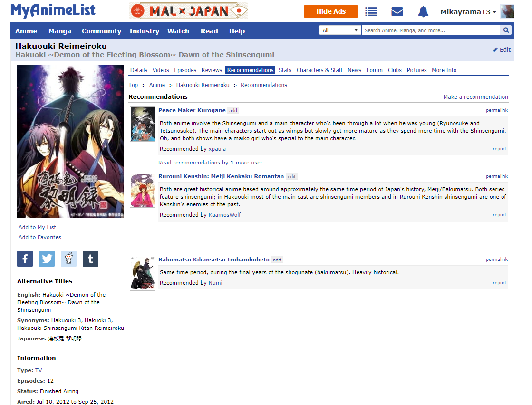Expand the Mikaytama13 user menu
532x405 pixels.
tap(468, 12)
